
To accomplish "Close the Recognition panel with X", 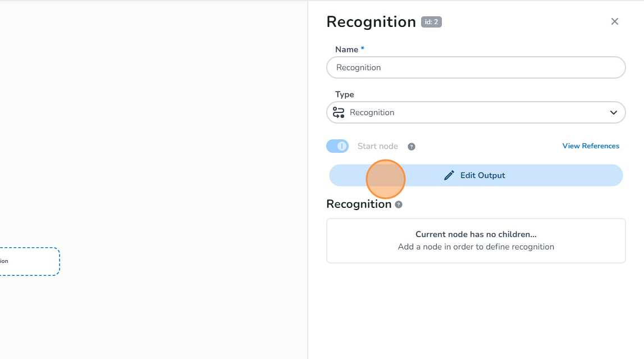I will click(614, 21).
